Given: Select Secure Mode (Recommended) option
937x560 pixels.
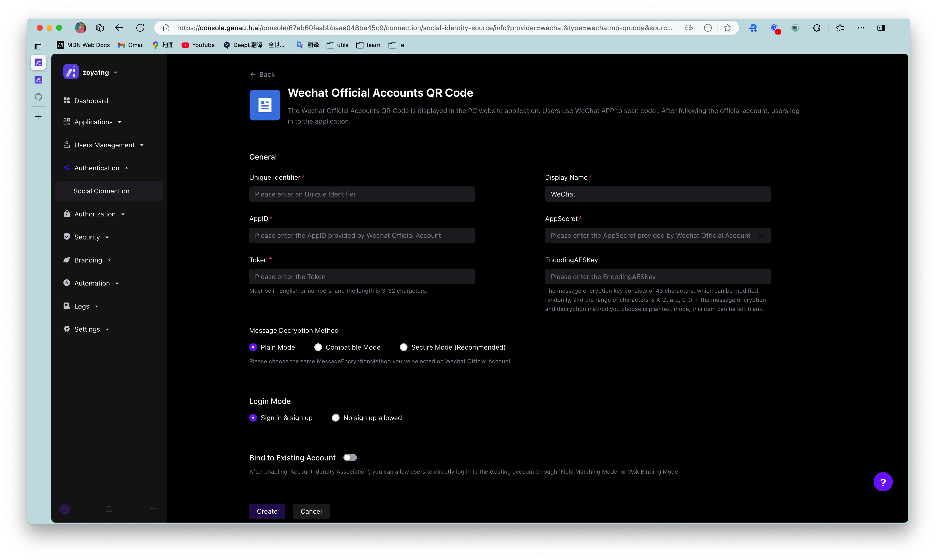Looking at the screenshot, I should (403, 347).
